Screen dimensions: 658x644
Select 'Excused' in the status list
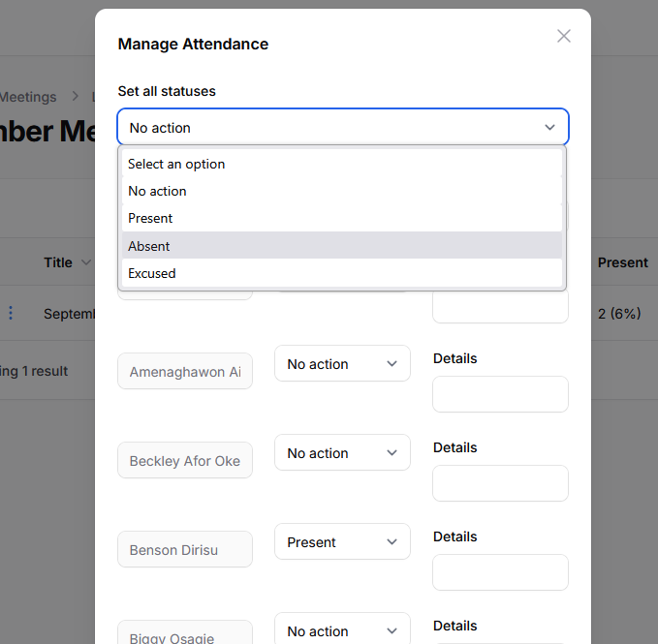152,273
